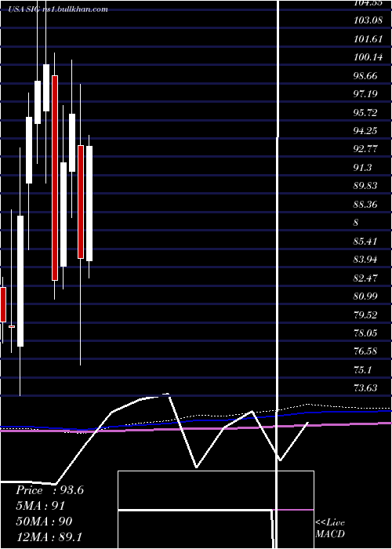The width and height of the screenshot is (392, 549).
Task: Click the 100.14 price axis label
Action: pyautogui.click(x=368, y=57)
